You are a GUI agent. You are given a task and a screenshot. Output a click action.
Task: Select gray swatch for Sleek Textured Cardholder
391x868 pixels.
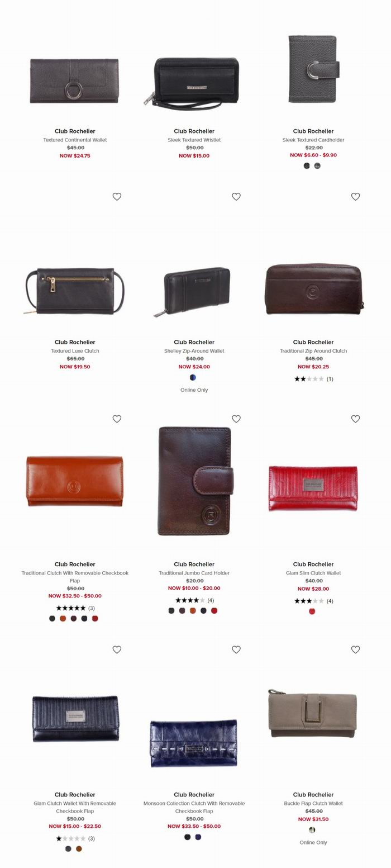pyautogui.click(x=317, y=166)
